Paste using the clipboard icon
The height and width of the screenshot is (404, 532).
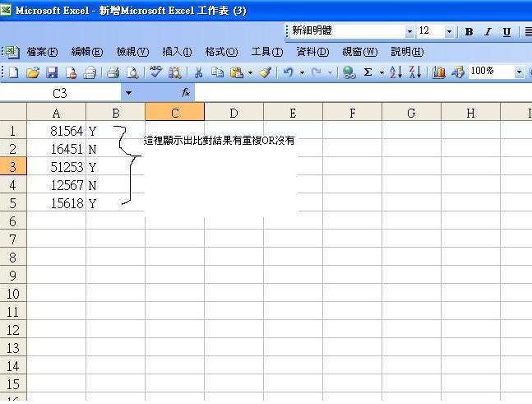tap(237, 72)
